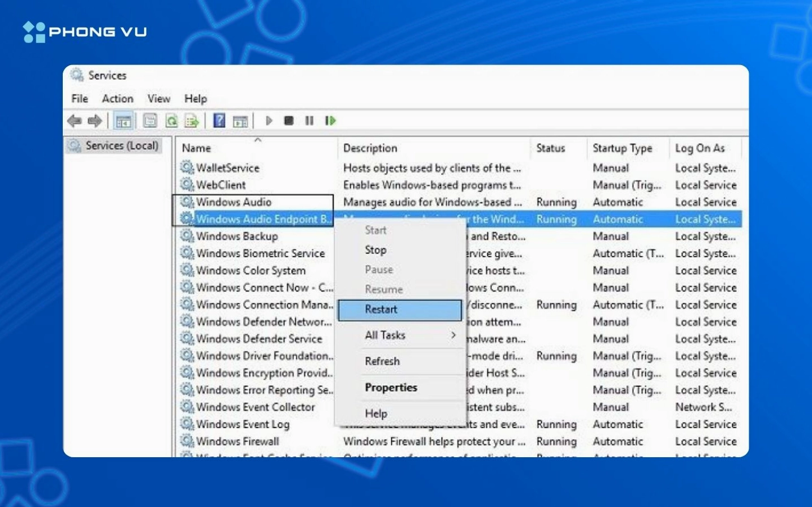Image resolution: width=812 pixels, height=507 pixels.
Task: Click the gear icon beside Windows Audio
Action: pyautogui.click(x=187, y=202)
